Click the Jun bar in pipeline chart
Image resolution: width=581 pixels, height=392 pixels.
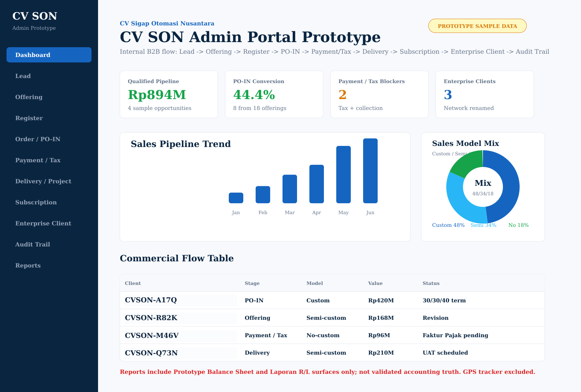(x=370, y=171)
